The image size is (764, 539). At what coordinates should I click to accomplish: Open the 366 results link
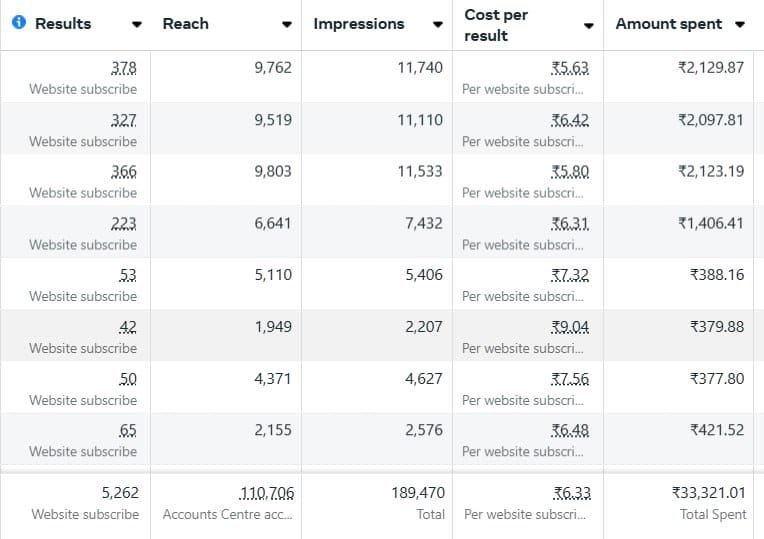pyautogui.click(x=125, y=171)
